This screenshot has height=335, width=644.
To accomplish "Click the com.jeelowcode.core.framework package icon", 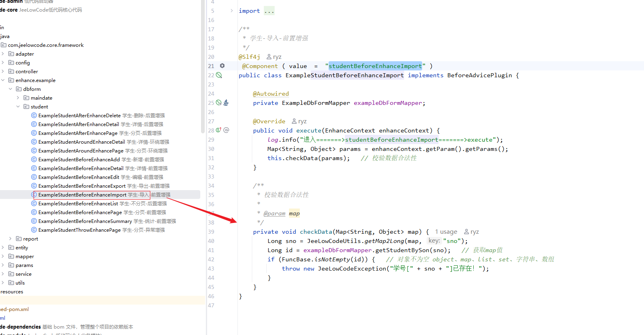I will point(4,45).
